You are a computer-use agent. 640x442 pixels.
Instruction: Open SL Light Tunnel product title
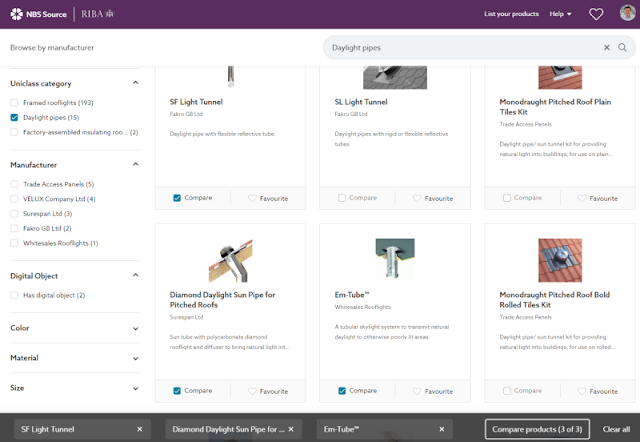tap(361, 102)
